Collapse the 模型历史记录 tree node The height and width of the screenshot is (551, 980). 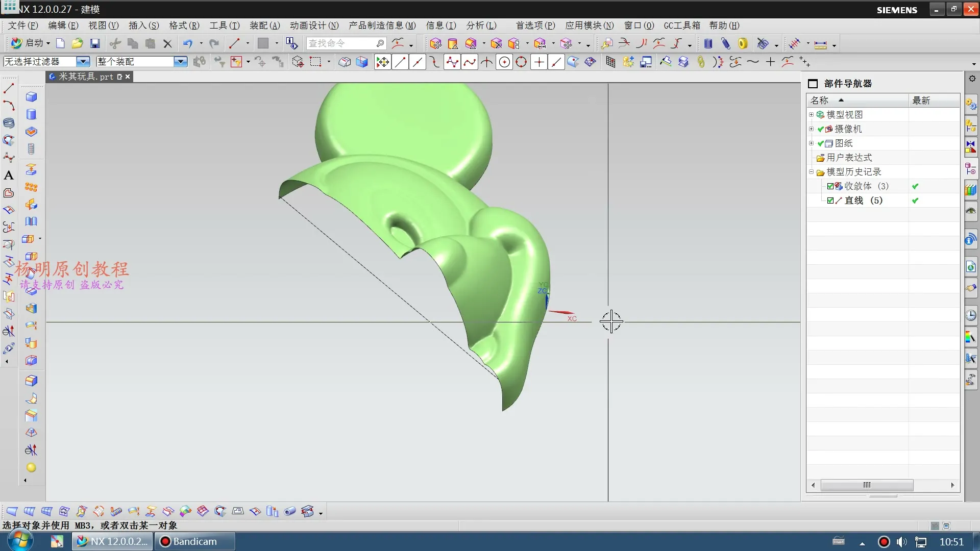click(811, 172)
